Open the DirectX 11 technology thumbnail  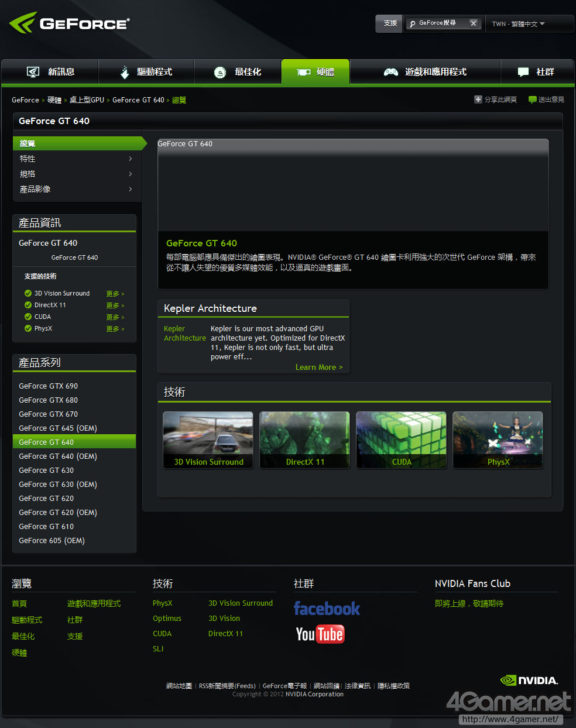tap(304, 439)
